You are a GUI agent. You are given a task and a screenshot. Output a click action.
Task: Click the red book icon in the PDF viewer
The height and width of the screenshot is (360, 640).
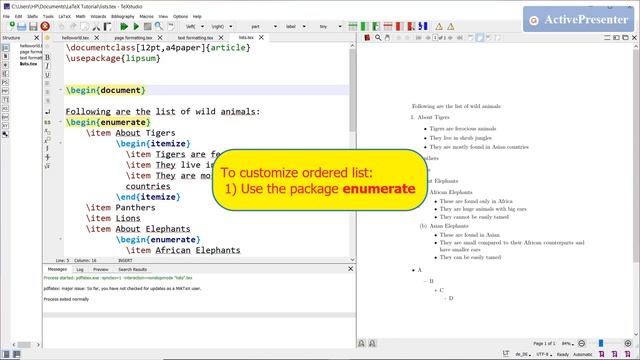[367, 38]
